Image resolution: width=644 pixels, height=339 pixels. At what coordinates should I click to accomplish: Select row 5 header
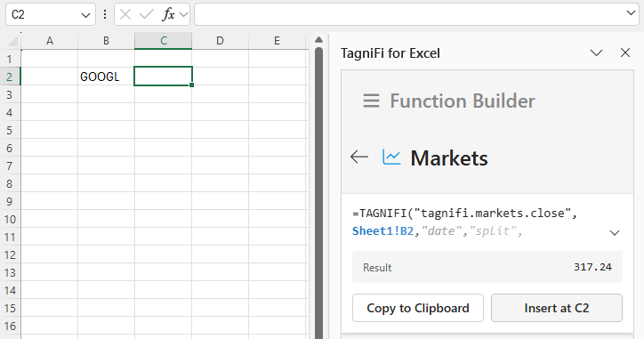click(10, 130)
